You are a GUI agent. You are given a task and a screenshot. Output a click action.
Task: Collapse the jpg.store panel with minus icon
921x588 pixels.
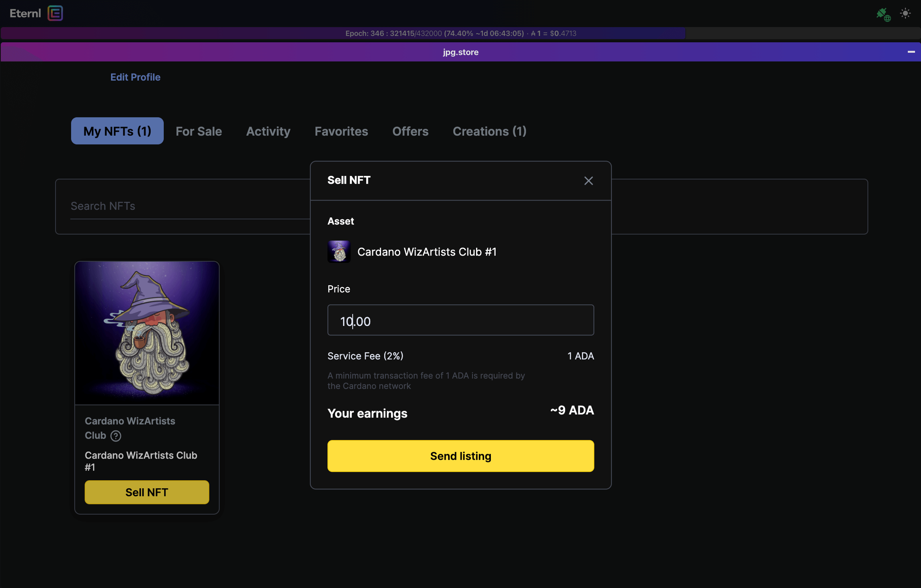tap(911, 52)
